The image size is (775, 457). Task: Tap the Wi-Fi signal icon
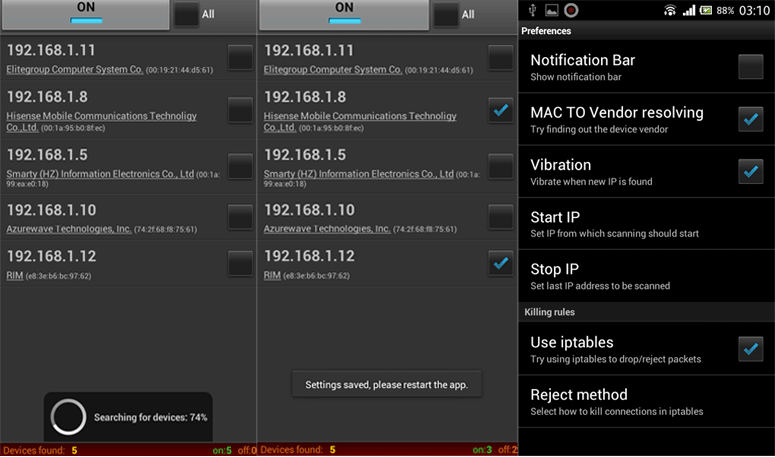click(669, 10)
